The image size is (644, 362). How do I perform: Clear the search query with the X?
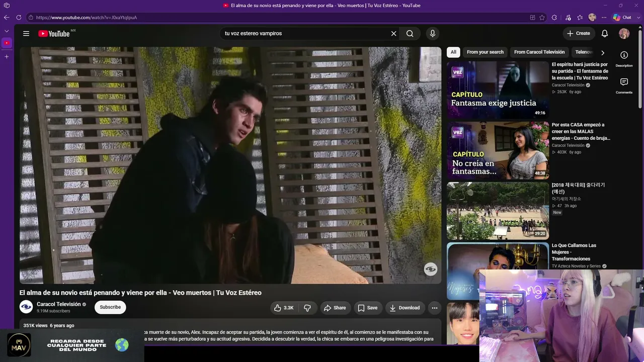point(394,33)
